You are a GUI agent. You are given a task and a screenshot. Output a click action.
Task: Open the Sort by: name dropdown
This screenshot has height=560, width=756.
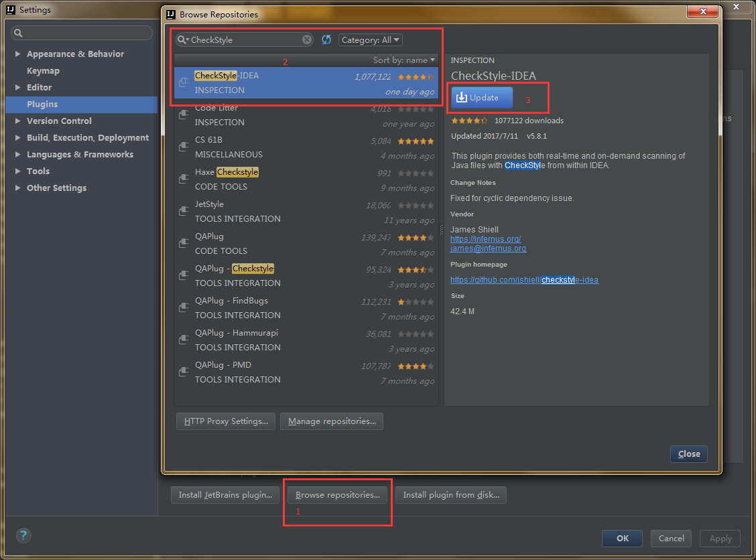pos(404,60)
